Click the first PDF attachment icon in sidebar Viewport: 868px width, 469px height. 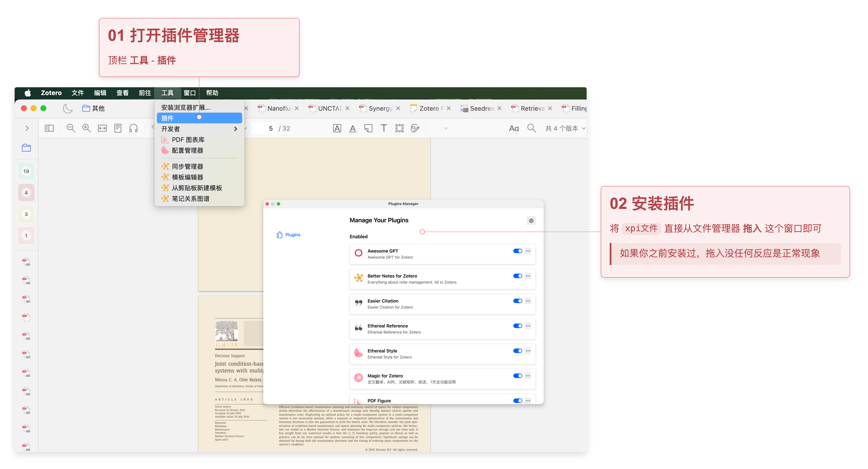tap(26, 262)
